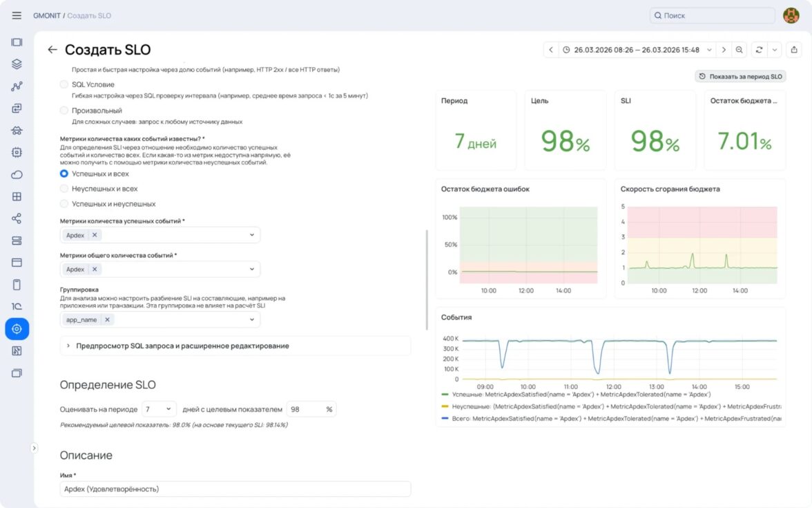Click the Имя input field with Apdex text
The image size is (812, 508).
pos(235,489)
